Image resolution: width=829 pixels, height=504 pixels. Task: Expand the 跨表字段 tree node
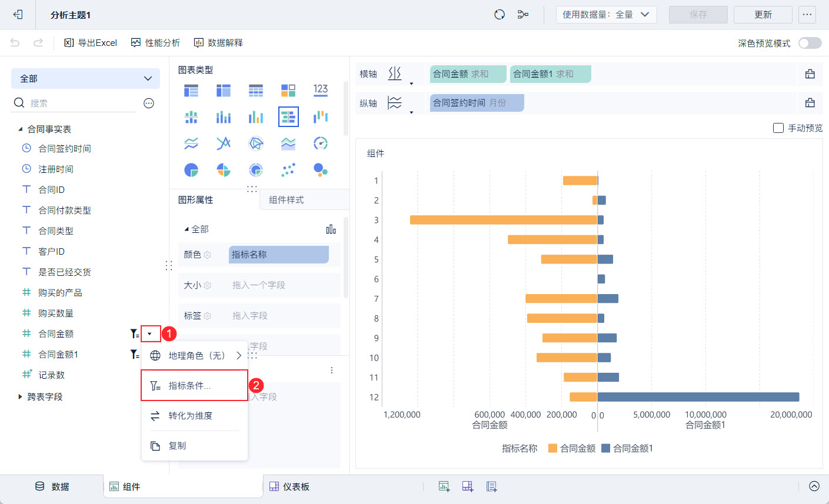(x=21, y=397)
